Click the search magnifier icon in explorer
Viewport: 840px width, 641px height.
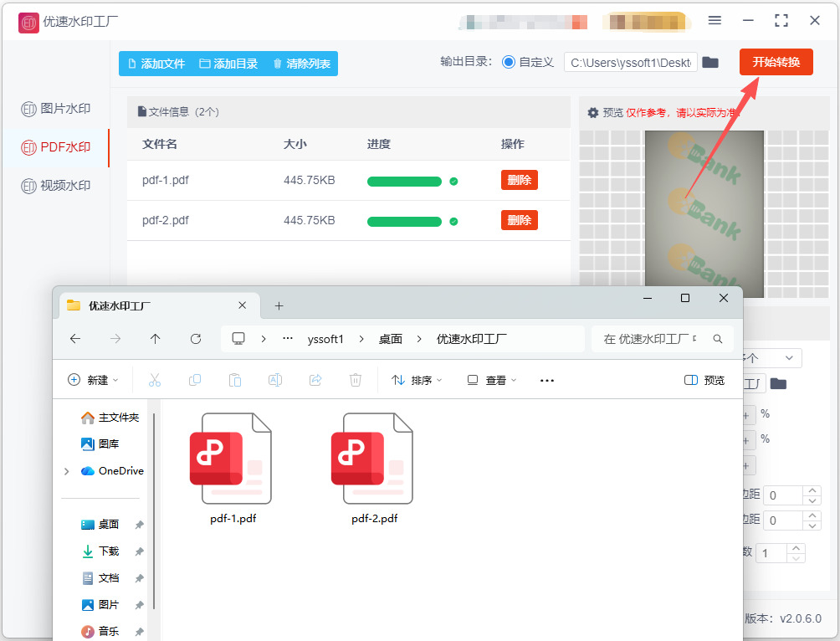pos(717,339)
